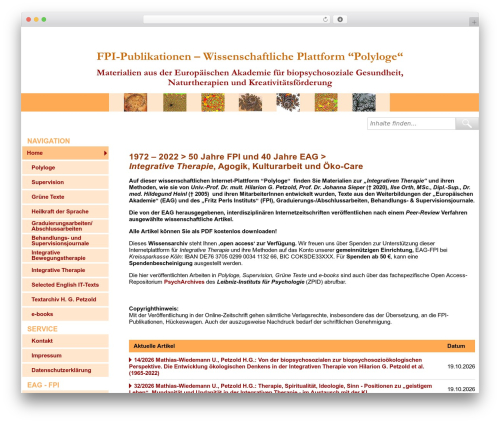The image size is (500, 423).
Task: Open Behandlungs- und Supervisionsjournale item
Action: coord(65,241)
